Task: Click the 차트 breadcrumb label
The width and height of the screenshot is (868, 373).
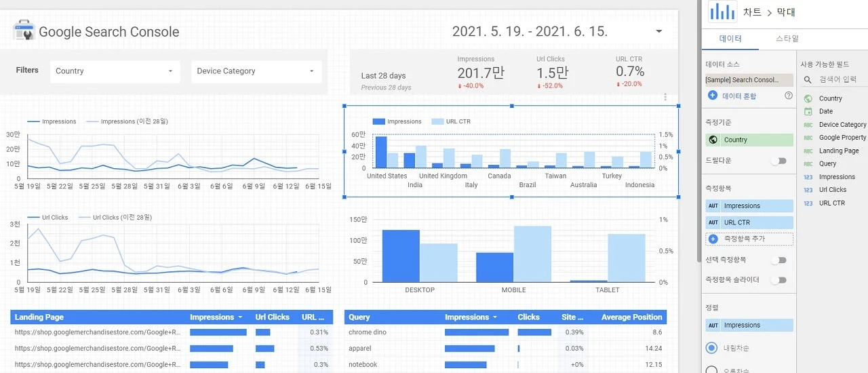Action: [x=752, y=12]
